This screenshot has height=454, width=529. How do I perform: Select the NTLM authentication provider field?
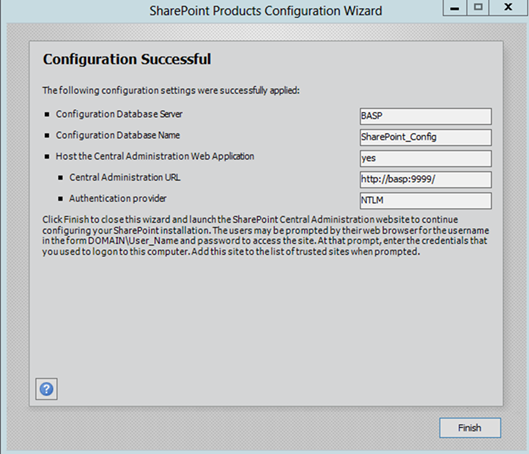click(425, 201)
